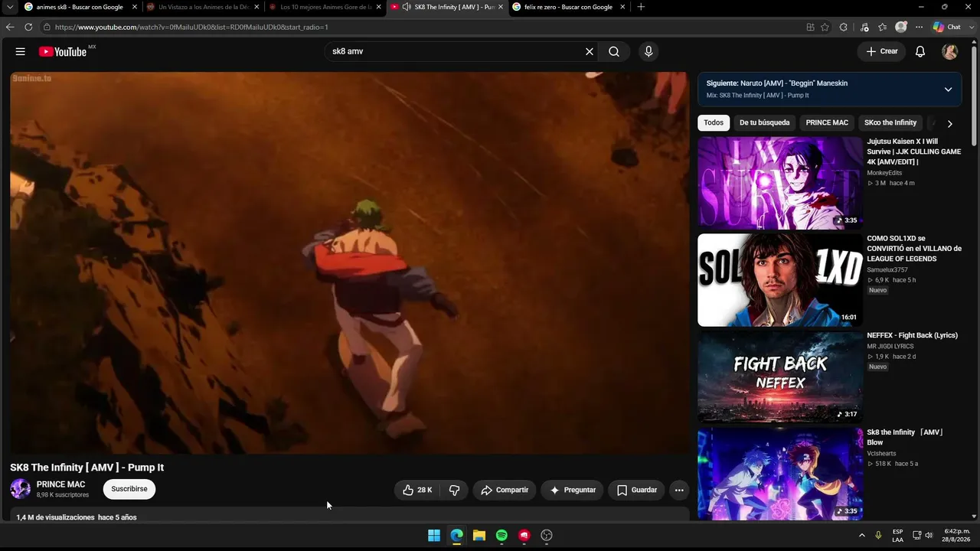Open the browser profile icon
The image size is (980, 551).
click(x=901, y=27)
